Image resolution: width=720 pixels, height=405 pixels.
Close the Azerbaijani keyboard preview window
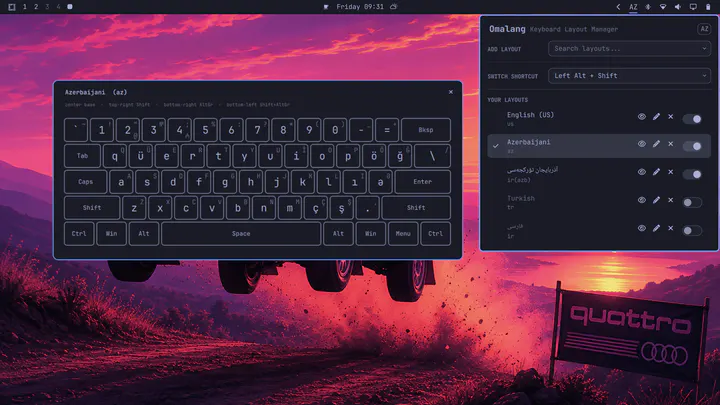tap(450, 92)
